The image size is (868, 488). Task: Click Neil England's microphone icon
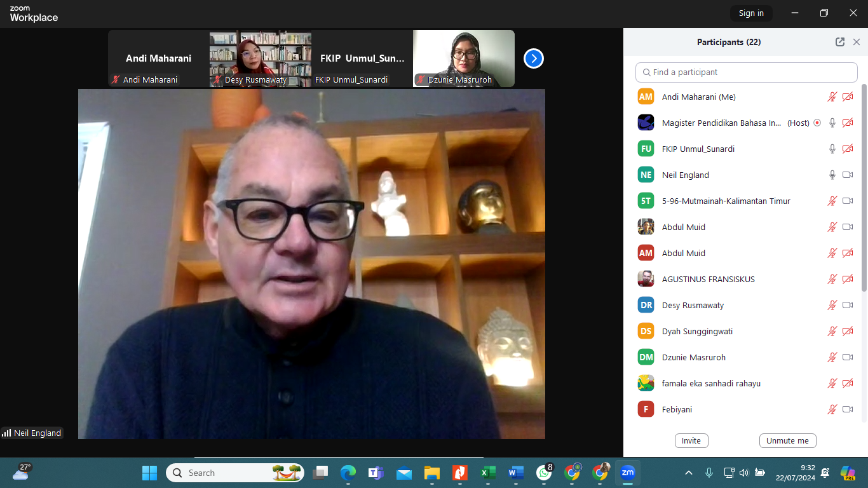point(832,175)
